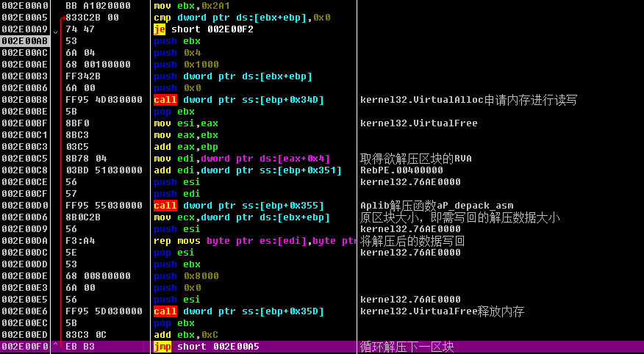This screenshot has height=354, width=644.
Task: Select pop esi instruction at 002E00DC
Action: [x=173, y=252]
